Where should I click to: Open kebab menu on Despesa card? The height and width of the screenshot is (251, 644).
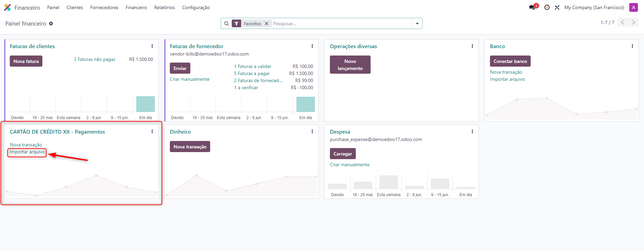click(x=472, y=132)
